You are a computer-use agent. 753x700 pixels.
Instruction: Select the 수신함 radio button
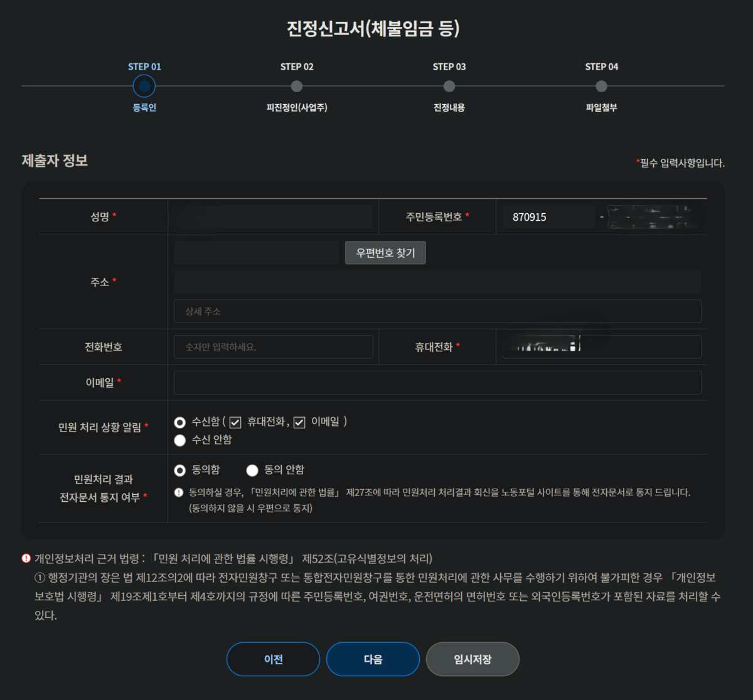point(180,422)
